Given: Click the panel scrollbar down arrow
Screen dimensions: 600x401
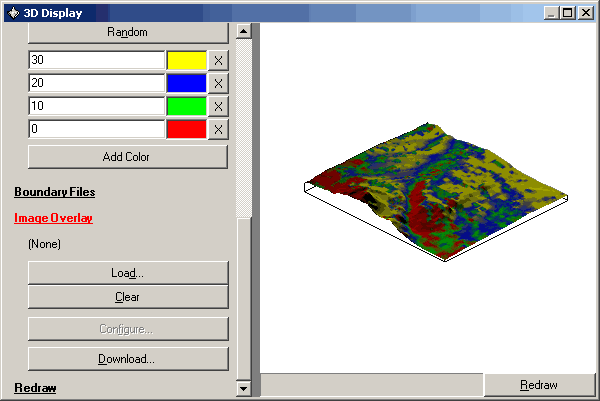Looking at the screenshot, I should pyautogui.click(x=244, y=388).
